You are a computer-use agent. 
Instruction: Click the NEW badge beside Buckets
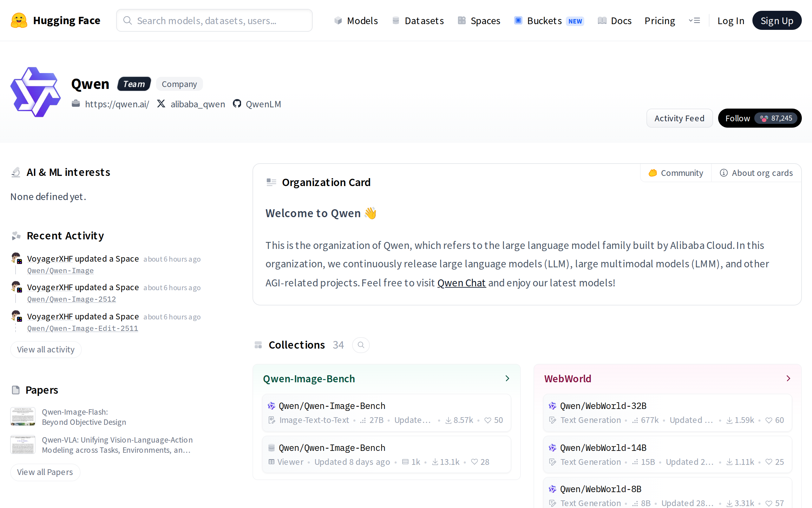pos(575,21)
